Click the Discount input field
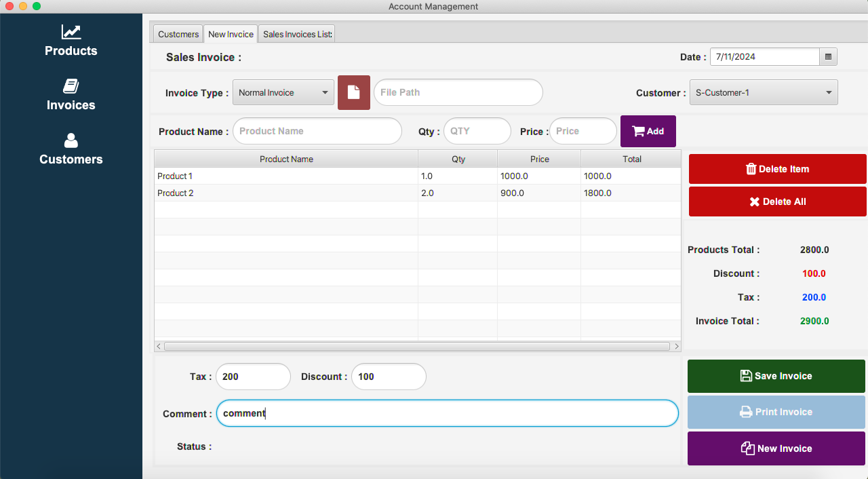 tap(389, 377)
